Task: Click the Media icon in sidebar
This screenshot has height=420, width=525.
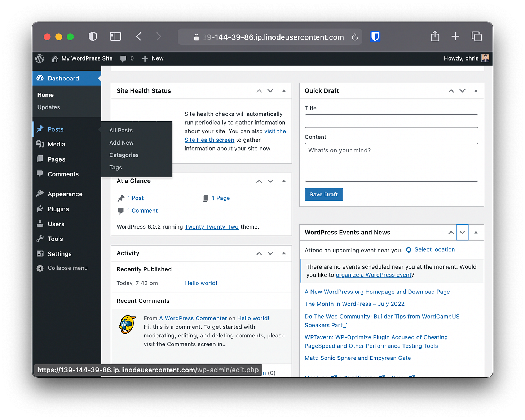Action: coord(40,144)
